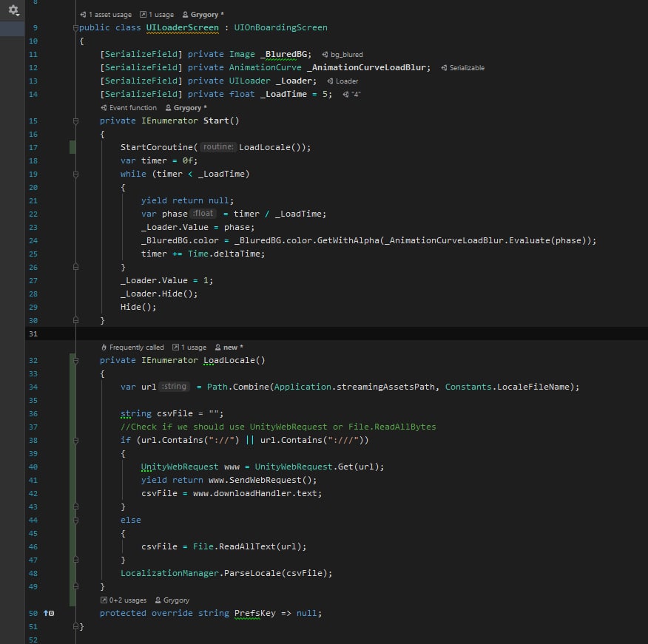Click the fold end marker on line 26
This screenshot has width=648, height=644.
click(75, 267)
